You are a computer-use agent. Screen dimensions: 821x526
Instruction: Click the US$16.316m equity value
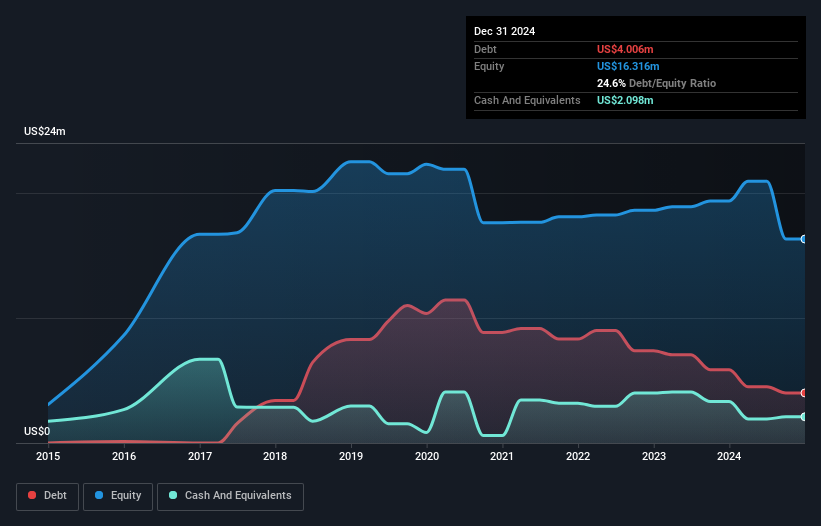(x=628, y=66)
